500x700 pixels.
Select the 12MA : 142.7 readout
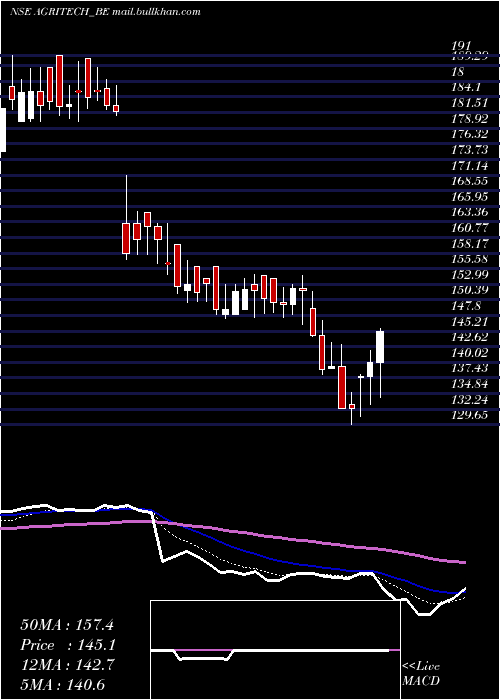tap(67, 665)
